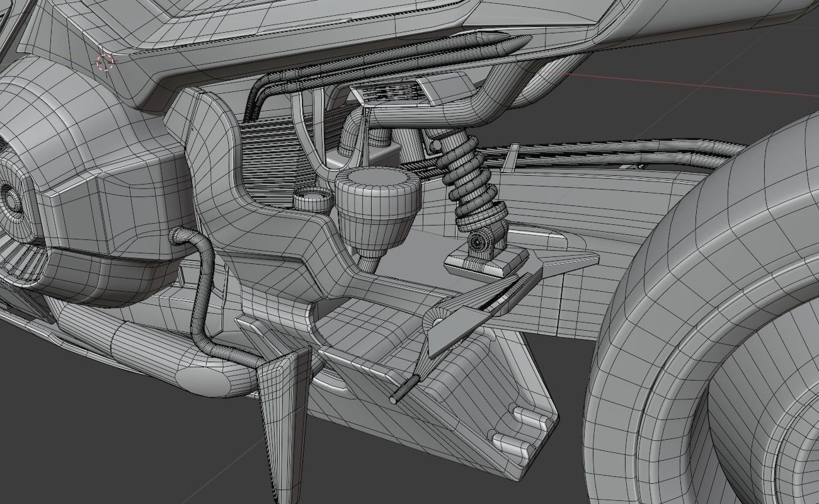Select the small round cap beside the canister

pyautogui.click(x=313, y=198)
